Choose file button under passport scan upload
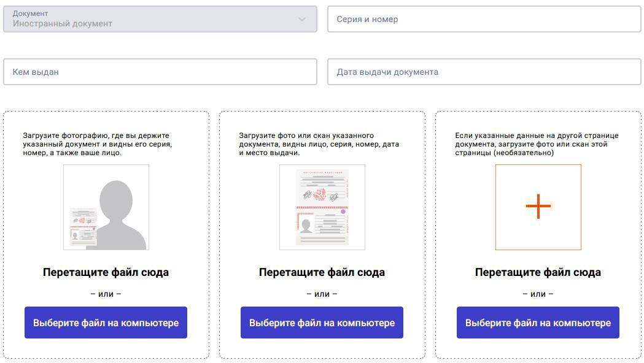Screen dimensions: 644x363 (322, 323)
